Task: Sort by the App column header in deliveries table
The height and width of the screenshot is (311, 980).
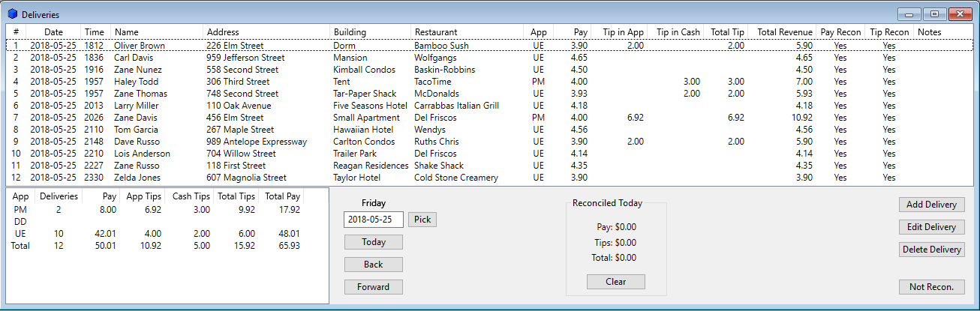Action: point(538,32)
